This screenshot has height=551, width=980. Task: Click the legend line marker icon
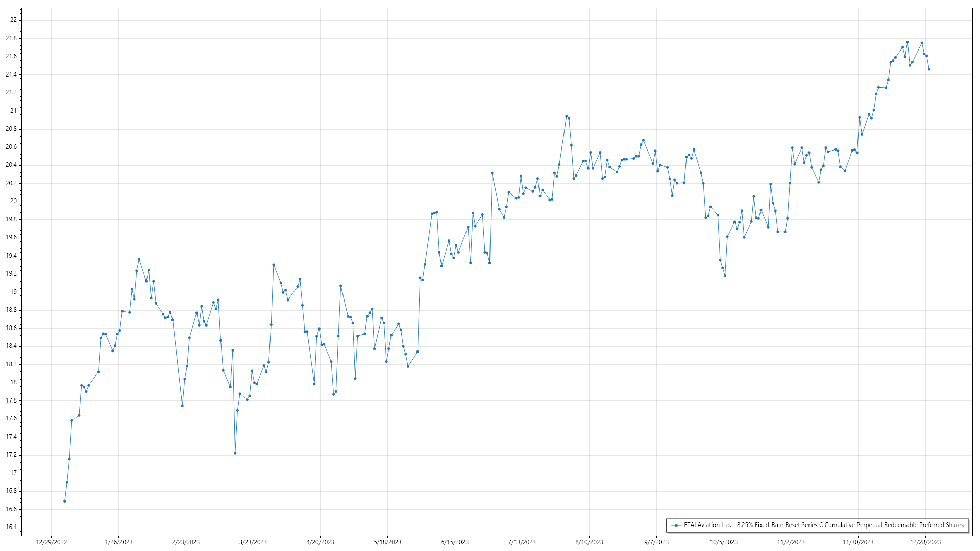coord(677,525)
